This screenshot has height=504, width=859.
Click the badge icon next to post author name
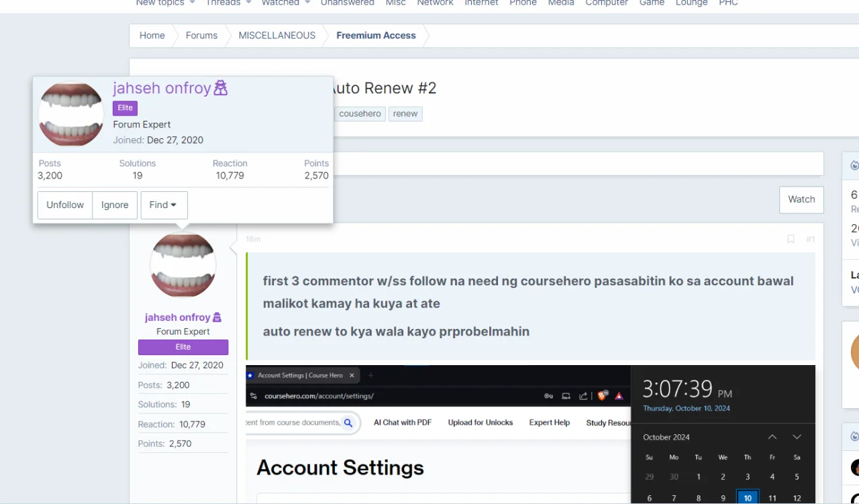pos(217,317)
